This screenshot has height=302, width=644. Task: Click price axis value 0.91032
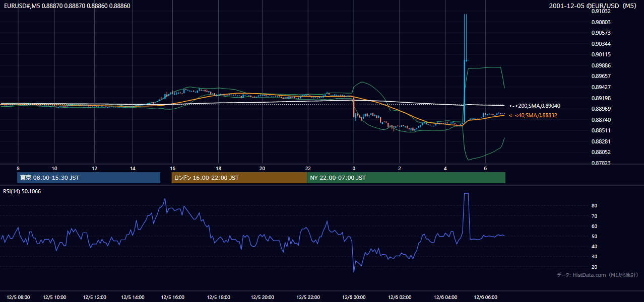[x=601, y=11]
